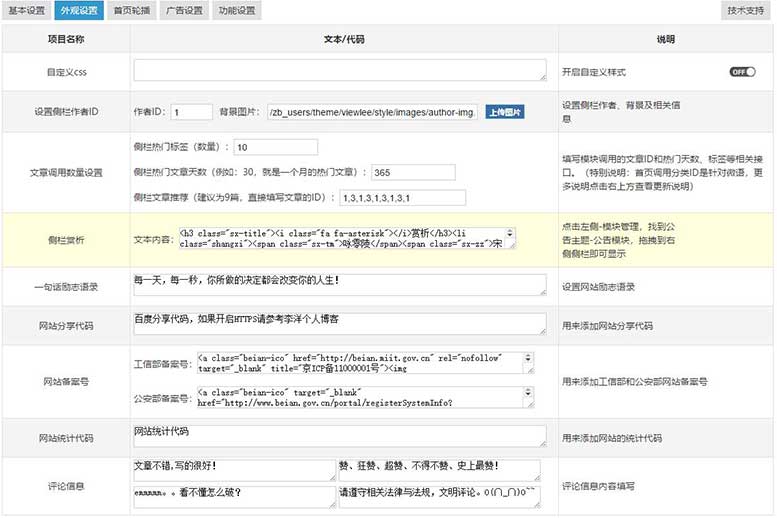
Task: Select the 广告设置 tab
Action: pos(182,11)
